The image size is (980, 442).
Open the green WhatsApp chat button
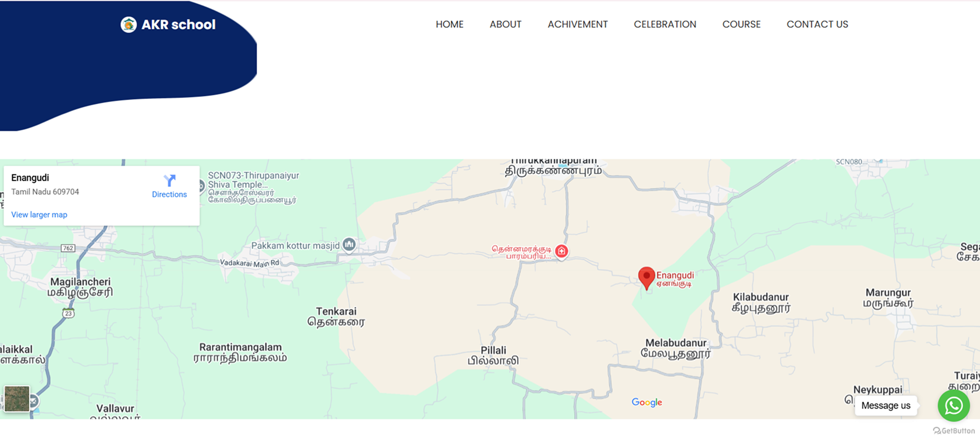(x=953, y=405)
